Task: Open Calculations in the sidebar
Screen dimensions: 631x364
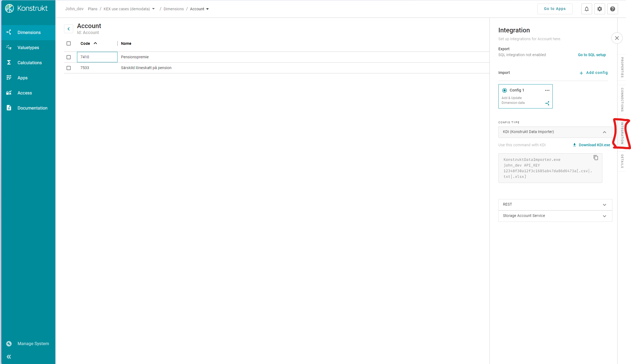Action: click(29, 63)
